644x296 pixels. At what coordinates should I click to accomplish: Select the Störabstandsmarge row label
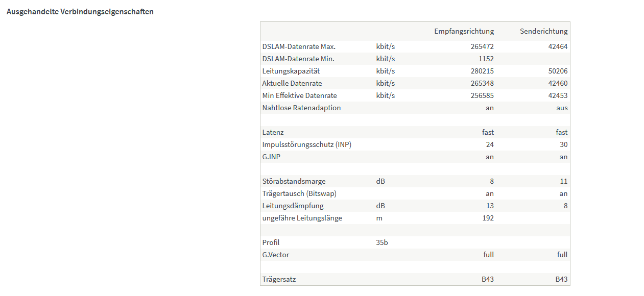point(294,181)
